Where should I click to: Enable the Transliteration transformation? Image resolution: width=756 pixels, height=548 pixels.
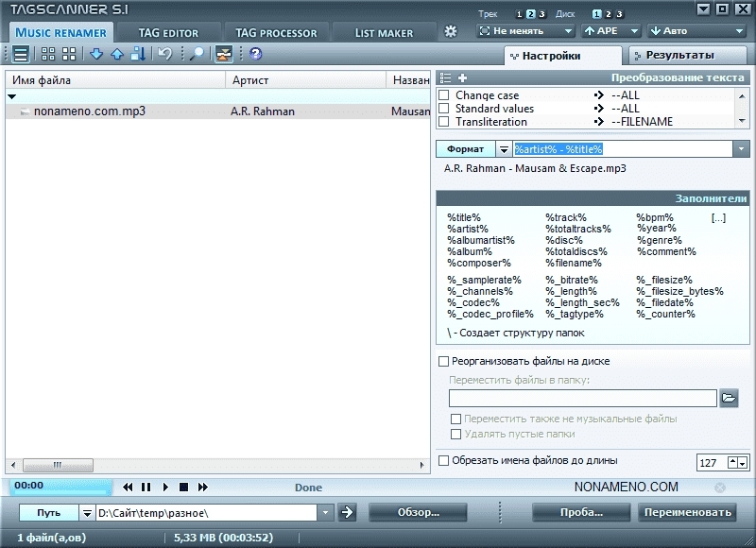pos(443,122)
